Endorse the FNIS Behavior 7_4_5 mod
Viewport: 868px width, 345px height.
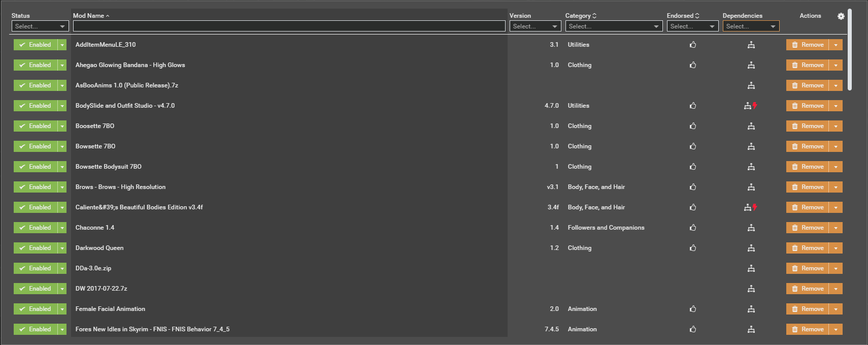[693, 329]
